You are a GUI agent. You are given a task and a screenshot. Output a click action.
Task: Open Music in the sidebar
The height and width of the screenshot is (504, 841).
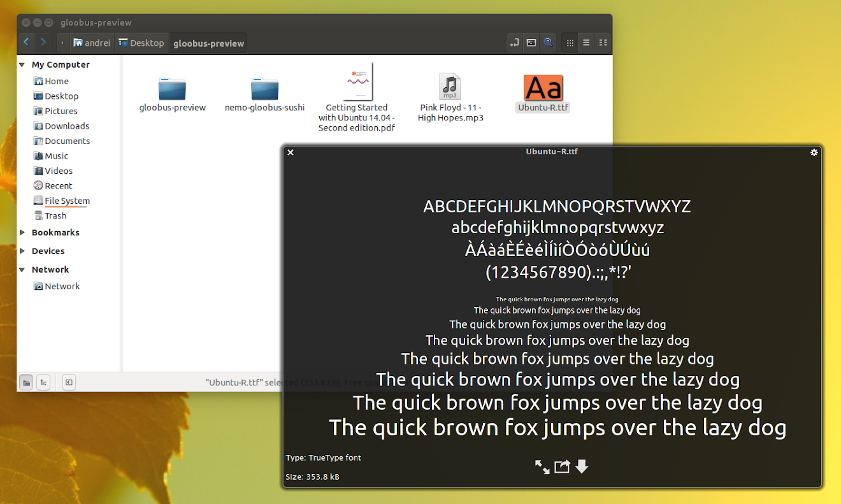pyautogui.click(x=51, y=156)
